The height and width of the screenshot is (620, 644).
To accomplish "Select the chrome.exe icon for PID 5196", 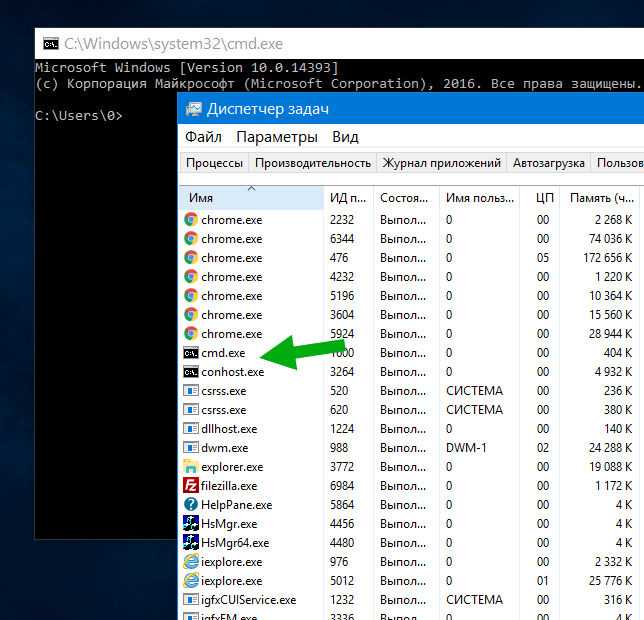I will tap(191, 296).
